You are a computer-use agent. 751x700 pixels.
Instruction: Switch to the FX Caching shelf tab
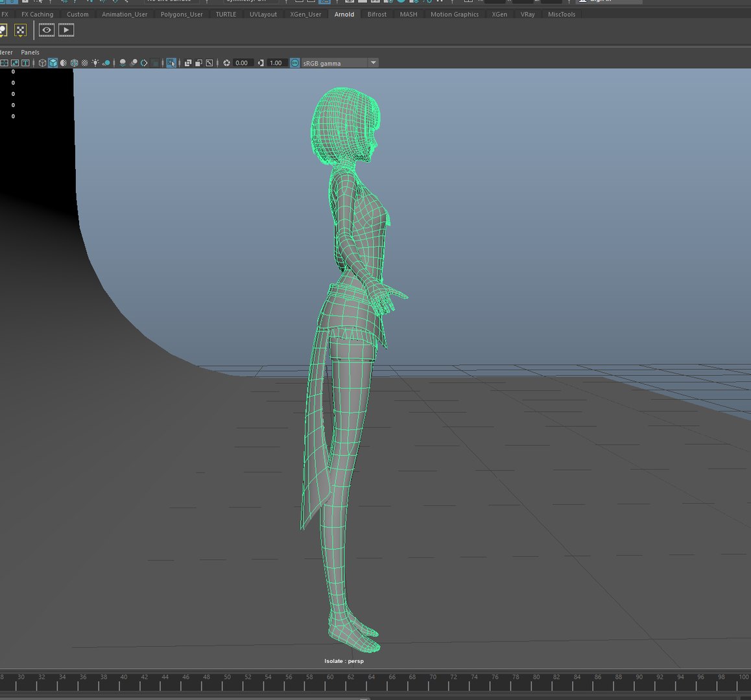point(38,14)
